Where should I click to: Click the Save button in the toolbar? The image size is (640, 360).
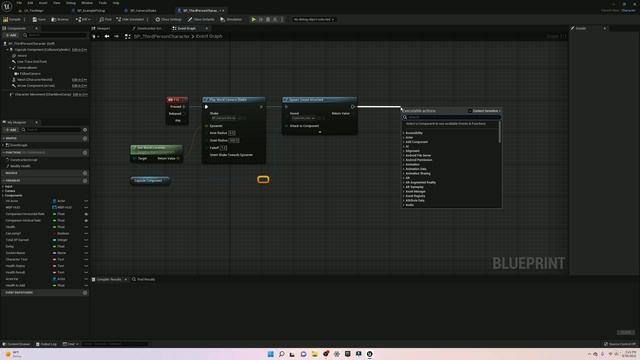(x=39, y=19)
